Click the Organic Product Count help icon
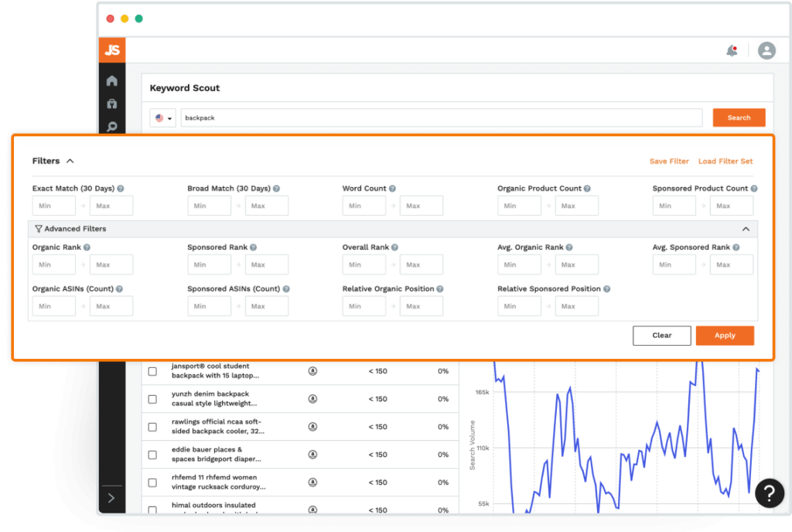Screen dimensions: 792x532 (587, 189)
